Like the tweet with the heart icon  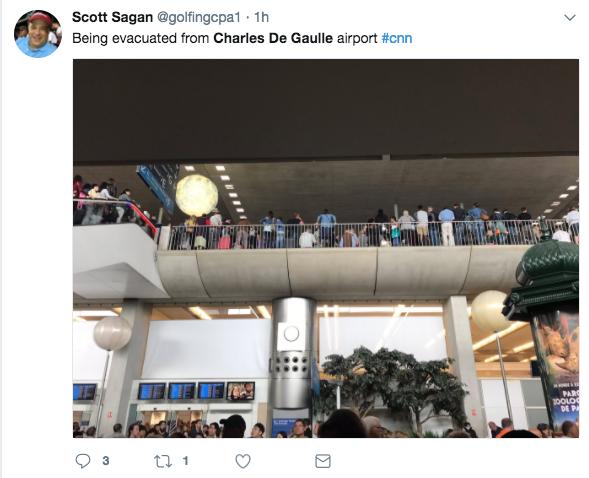(243, 461)
